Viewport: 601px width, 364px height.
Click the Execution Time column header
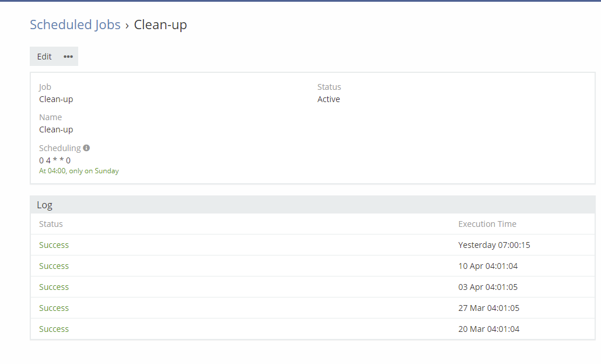click(x=487, y=224)
